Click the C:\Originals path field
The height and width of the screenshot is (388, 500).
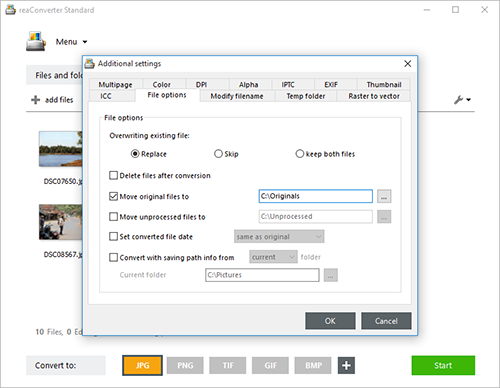(316, 196)
